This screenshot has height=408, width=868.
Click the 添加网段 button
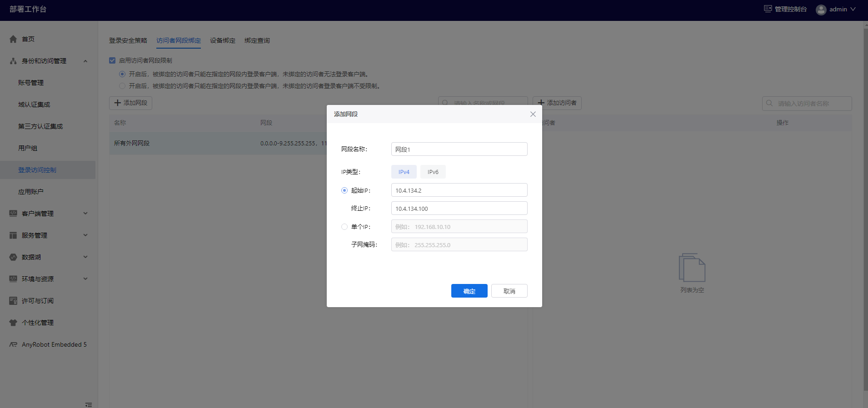pos(130,103)
